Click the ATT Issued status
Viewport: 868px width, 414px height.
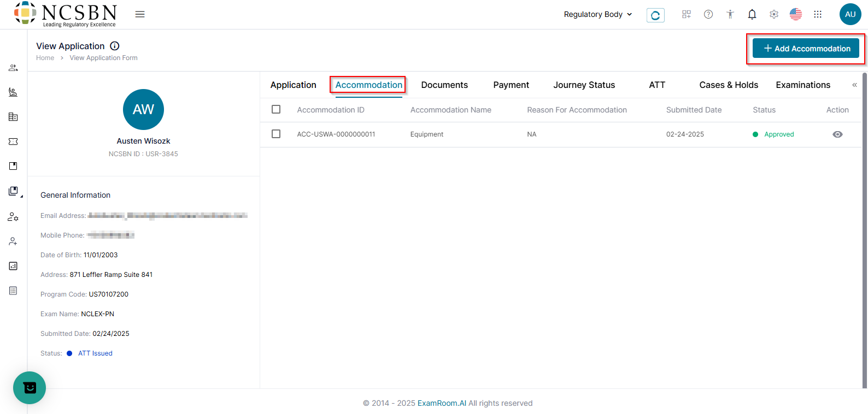(95, 353)
